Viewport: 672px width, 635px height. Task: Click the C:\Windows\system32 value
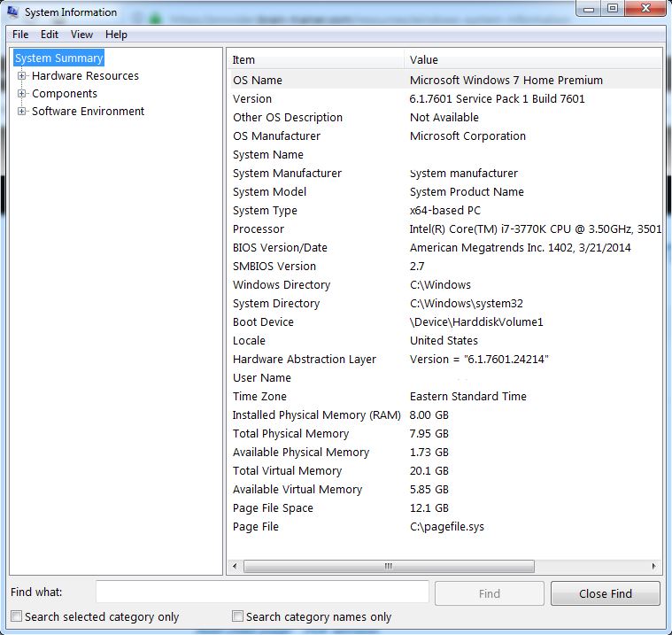pyautogui.click(x=467, y=304)
